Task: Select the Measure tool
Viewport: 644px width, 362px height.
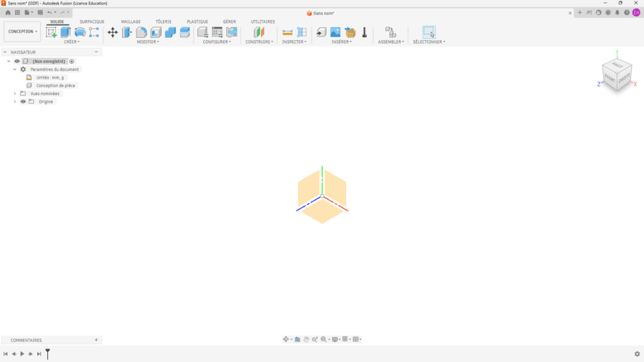Action: 287,32
